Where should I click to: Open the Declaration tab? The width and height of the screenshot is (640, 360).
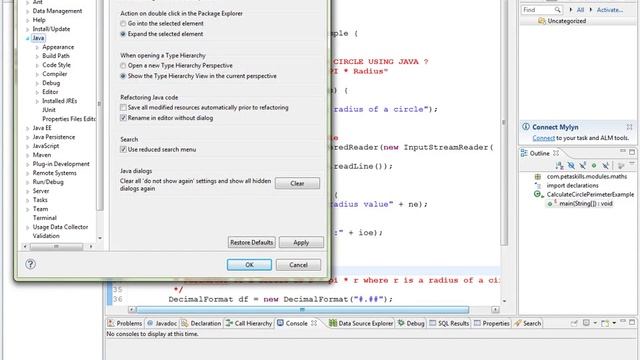click(x=201, y=323)
